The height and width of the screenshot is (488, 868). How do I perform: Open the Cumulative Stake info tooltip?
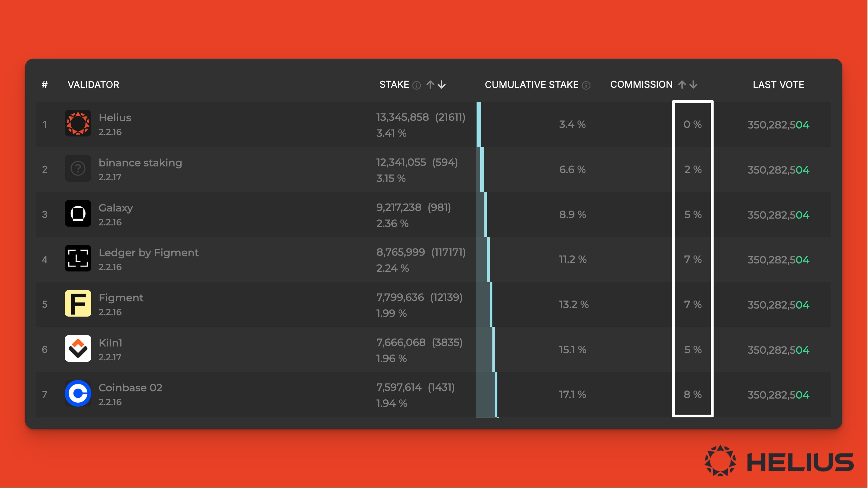pyautogui.click(x=586, y=85)
